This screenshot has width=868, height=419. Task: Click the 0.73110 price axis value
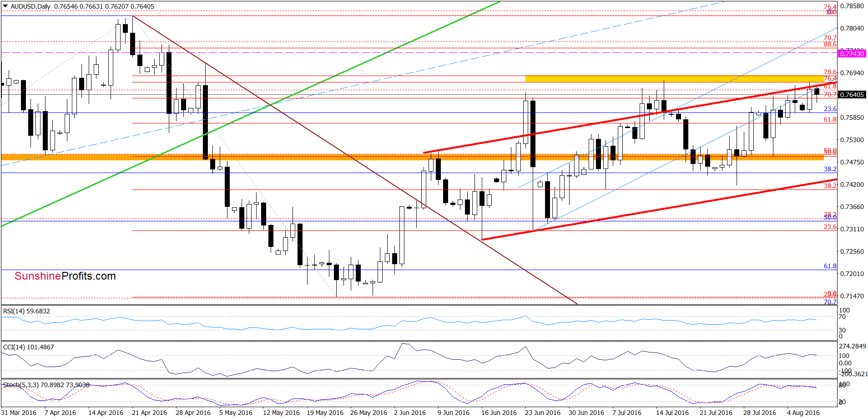pos(852,229)
